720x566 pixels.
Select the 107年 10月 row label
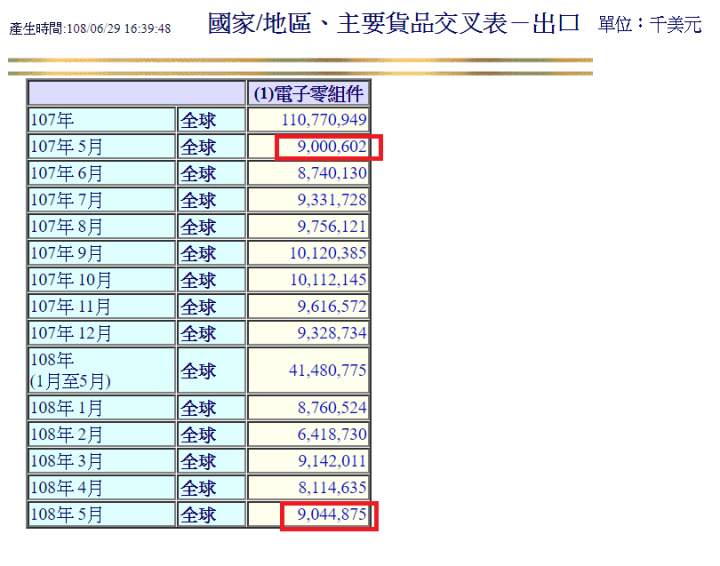tap(71, 280)
